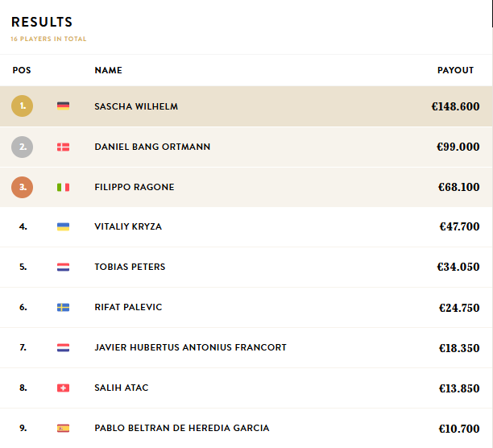Select player name Sascha Wilhelm
The image size is (493, 448).
pos(136,106)
